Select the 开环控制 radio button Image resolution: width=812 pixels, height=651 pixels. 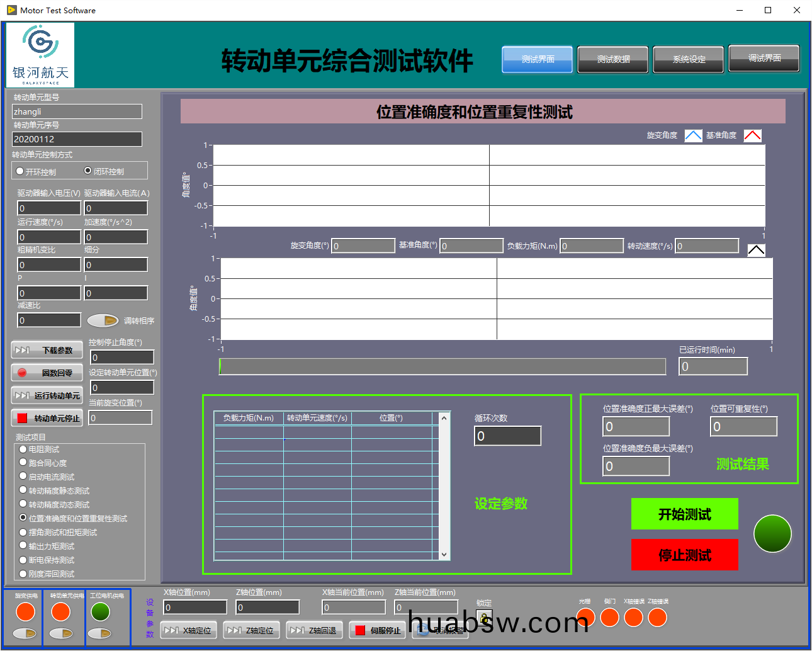tap(20, 171)
